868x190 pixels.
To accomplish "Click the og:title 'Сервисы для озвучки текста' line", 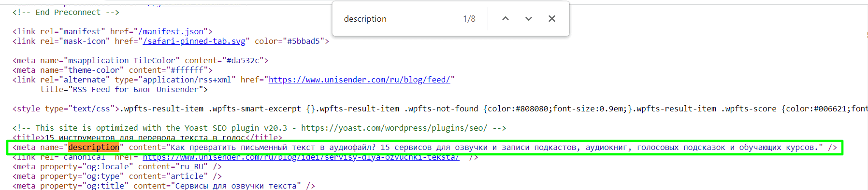I will tap(164, 186).
